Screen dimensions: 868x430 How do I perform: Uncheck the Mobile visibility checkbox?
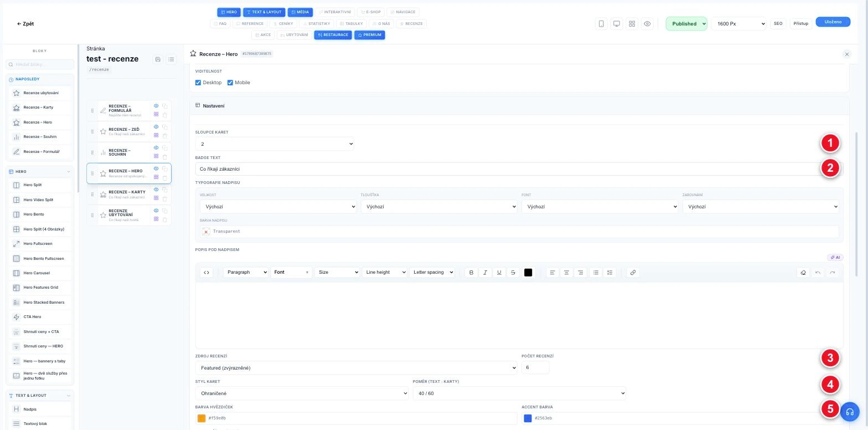230,83
